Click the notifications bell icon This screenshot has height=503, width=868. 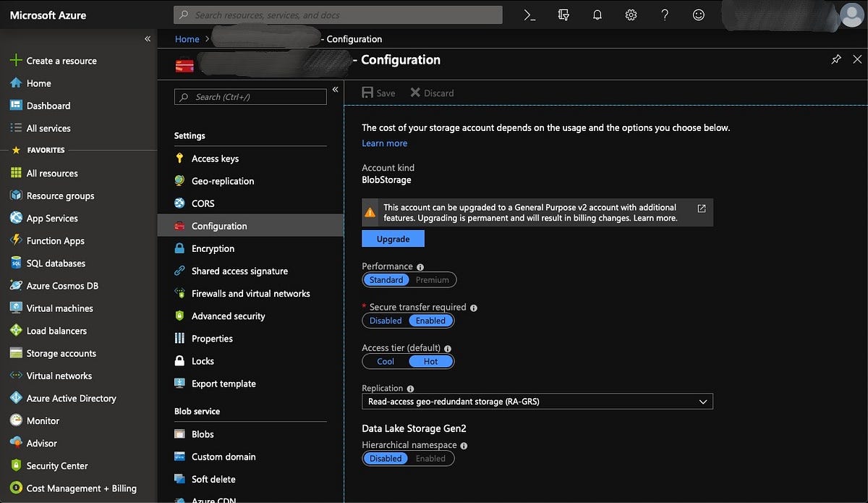(597, 14)
